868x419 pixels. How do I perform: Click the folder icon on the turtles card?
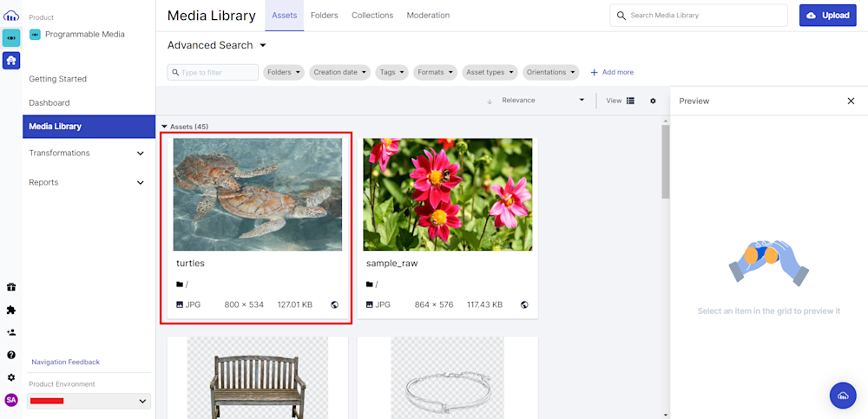click(180, 285)
